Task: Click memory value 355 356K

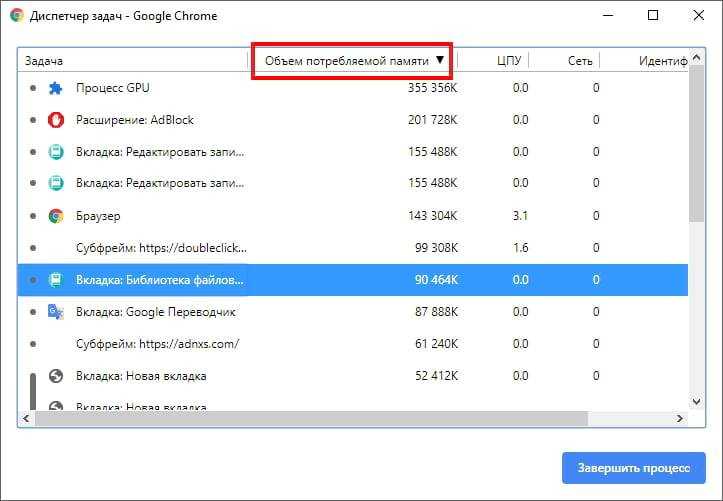Action: (x=432, y=88)
